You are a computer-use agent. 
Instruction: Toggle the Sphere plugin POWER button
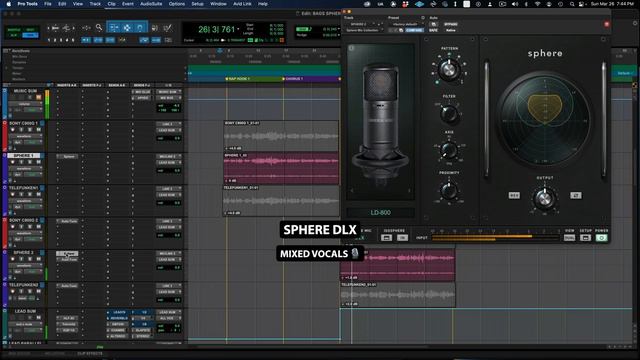click(601, 238)
